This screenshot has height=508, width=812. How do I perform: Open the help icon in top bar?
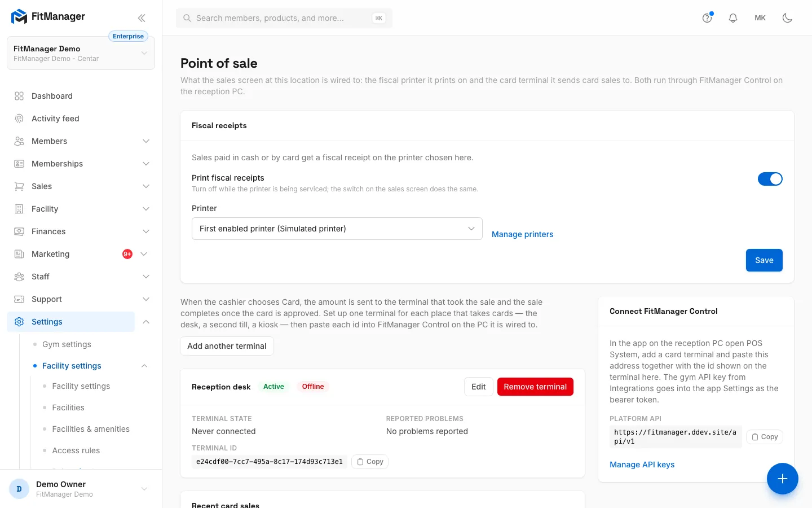coord(707,18)
